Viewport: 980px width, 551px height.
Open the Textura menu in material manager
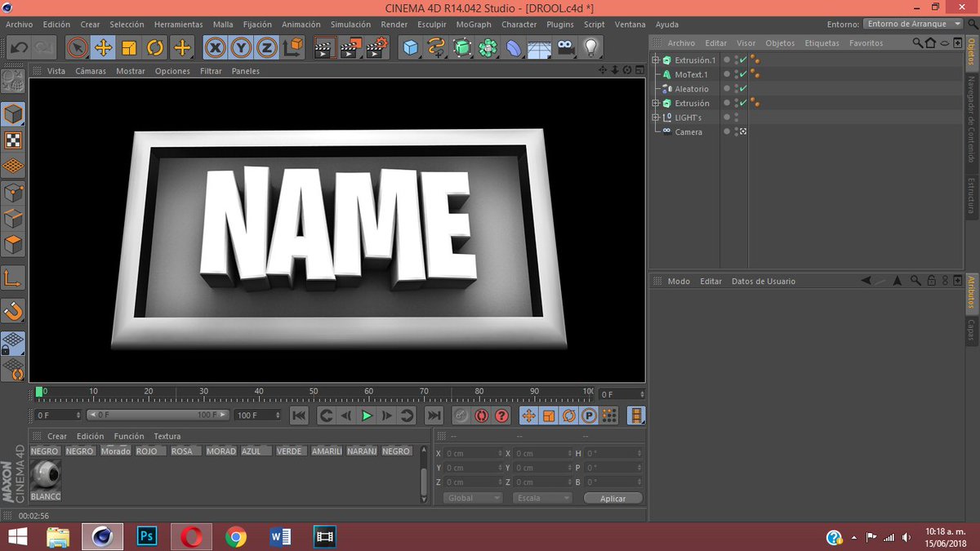pos(167,437)
